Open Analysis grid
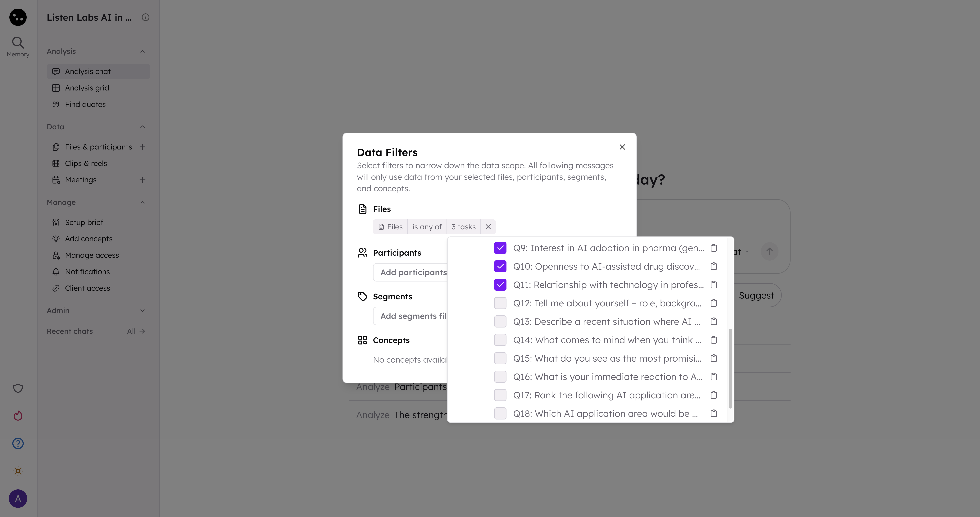Viewport: 980px width, 517px height. 98,88
